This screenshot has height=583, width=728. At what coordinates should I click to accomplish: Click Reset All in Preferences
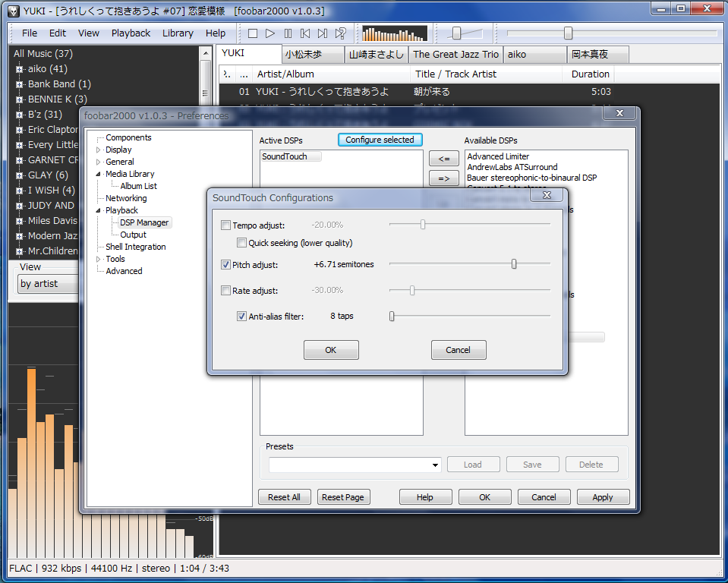point(284,497)
